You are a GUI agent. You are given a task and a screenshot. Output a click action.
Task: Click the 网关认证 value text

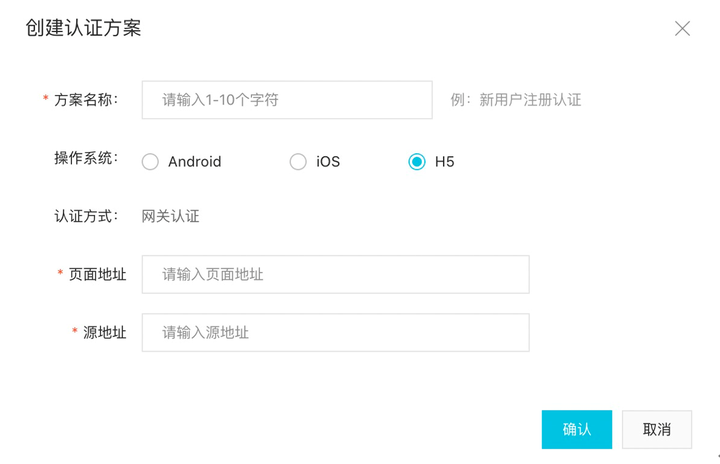(170, 216)
